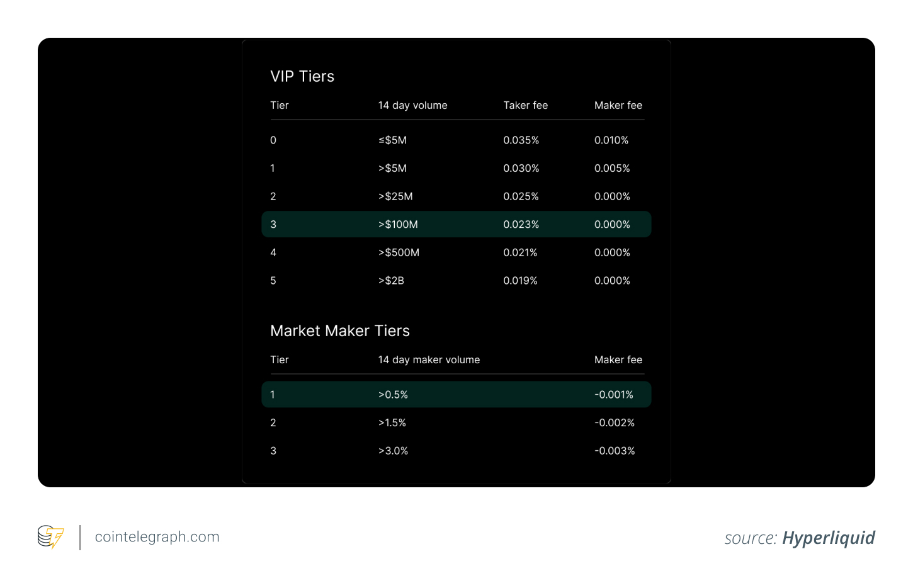The width and height of the screenshot is (913, 588).
Task: Click the 14 day volume column header
Action: point(412,106)
